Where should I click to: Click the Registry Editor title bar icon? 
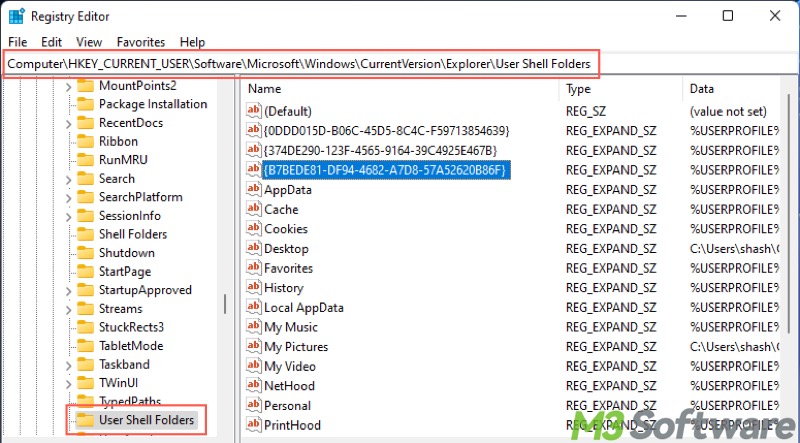(16, 16)
